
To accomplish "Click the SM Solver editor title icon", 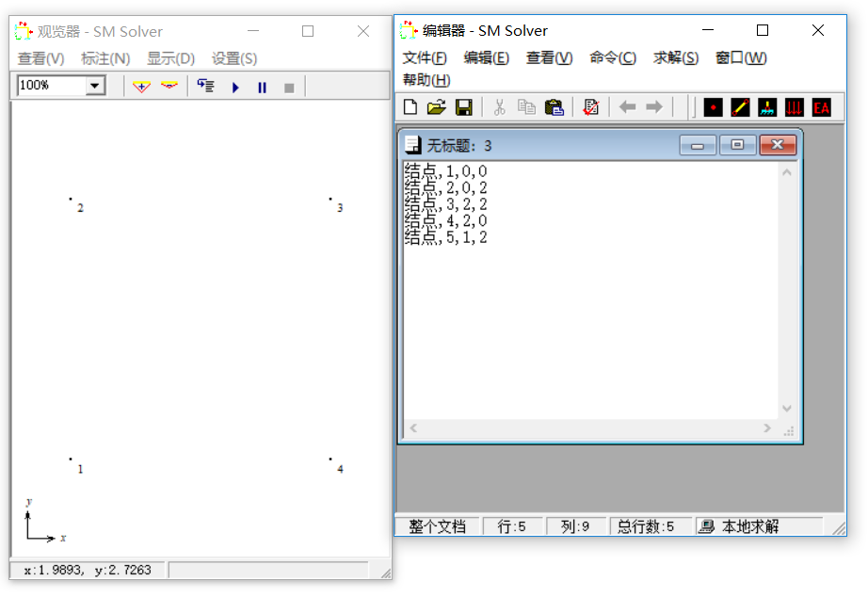I will [x=409, y=30].
